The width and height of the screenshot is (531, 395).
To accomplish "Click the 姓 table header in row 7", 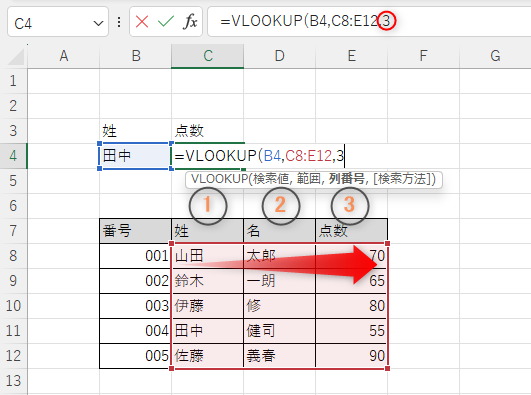I will tap(208, 231).
